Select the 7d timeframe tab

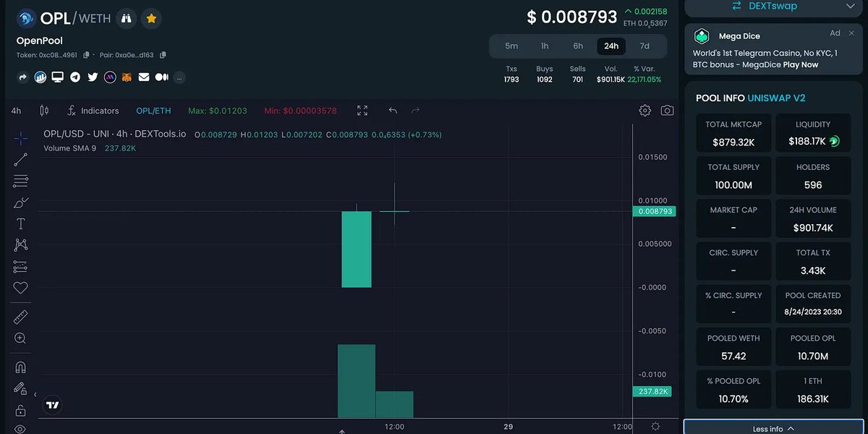tap(644, 46)
